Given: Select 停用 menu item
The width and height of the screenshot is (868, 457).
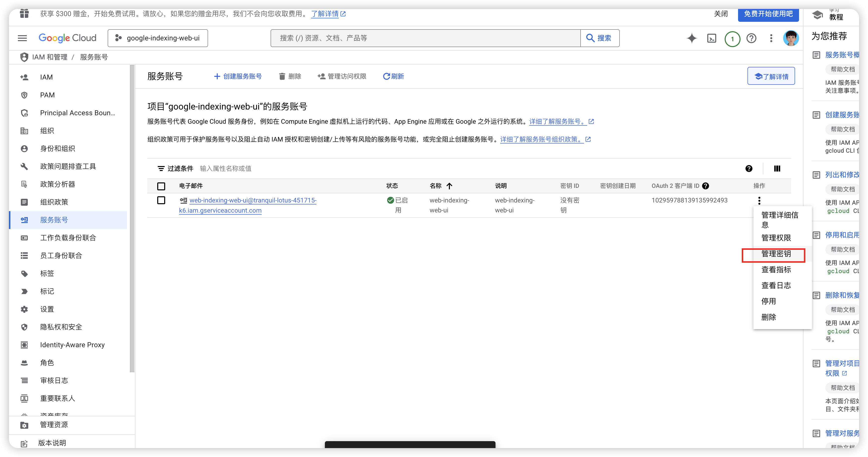Looking at the screenshot, I should [782, 301].
